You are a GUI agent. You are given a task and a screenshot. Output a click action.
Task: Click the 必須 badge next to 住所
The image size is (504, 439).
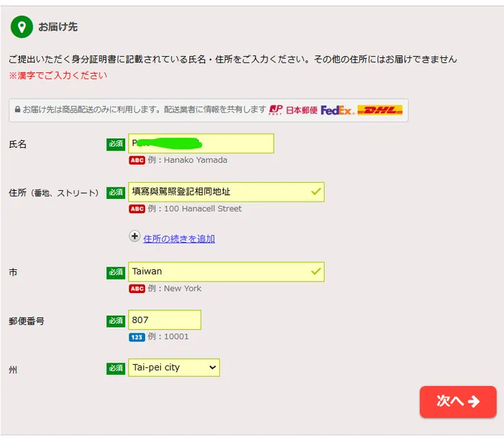point(116,193)
